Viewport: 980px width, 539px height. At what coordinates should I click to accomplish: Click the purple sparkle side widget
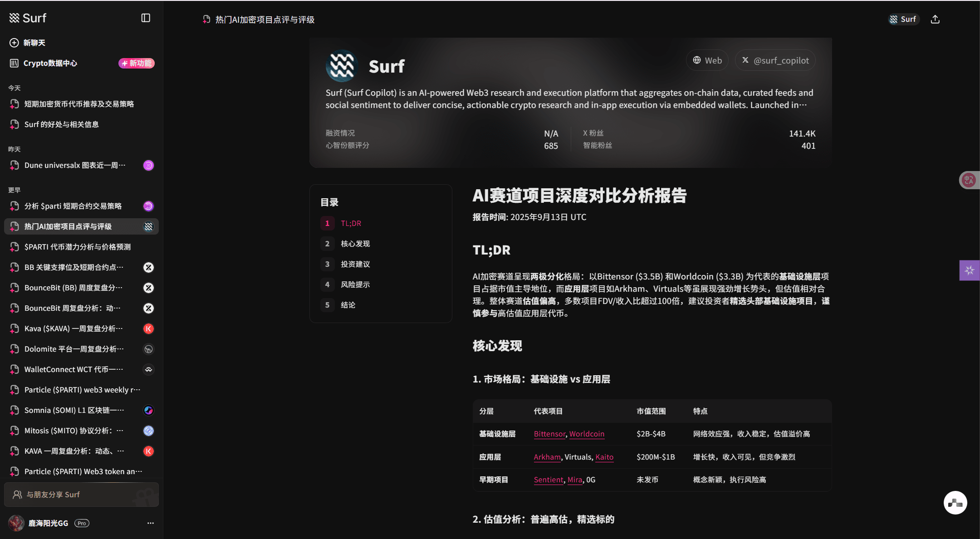point(969,270)
